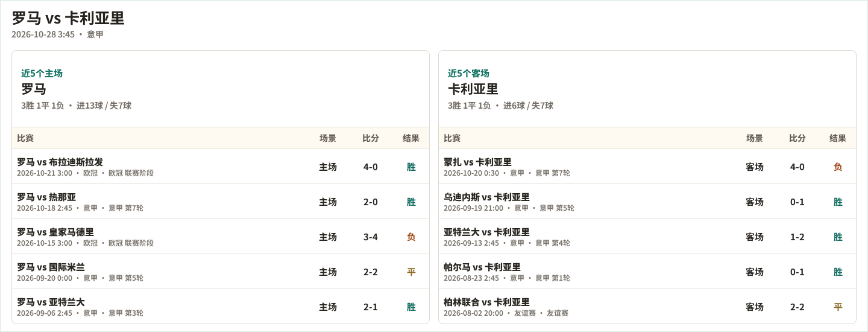Click the 胜 result for 罗马 vs 亚特兰大
The image size is (868, 332).
411,307
